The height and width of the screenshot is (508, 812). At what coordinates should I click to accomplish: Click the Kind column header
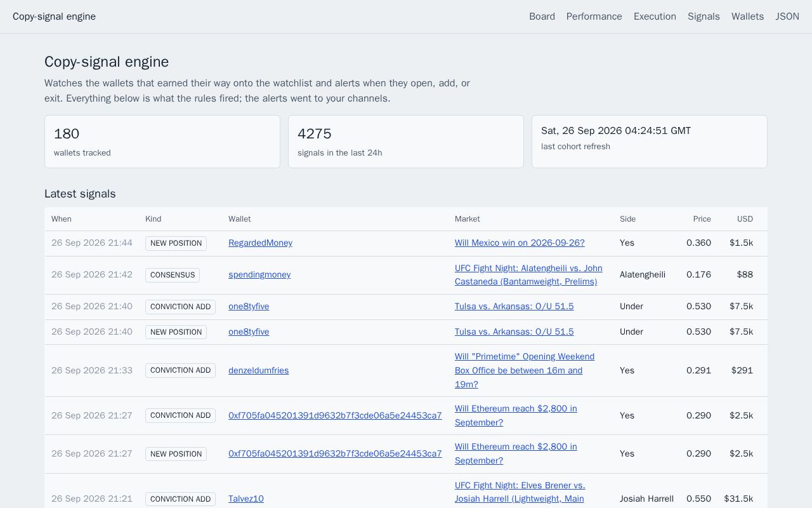tap(154, 219)
